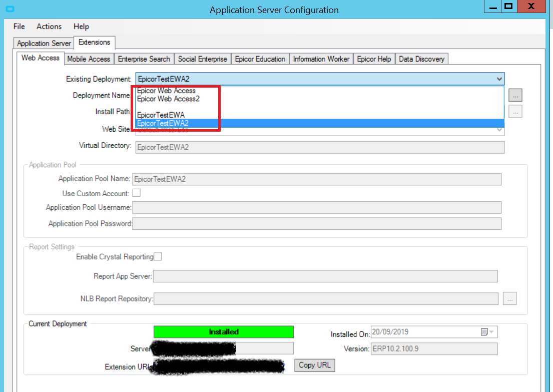Click the browse button beside Deployment Name

coord(515,95)
